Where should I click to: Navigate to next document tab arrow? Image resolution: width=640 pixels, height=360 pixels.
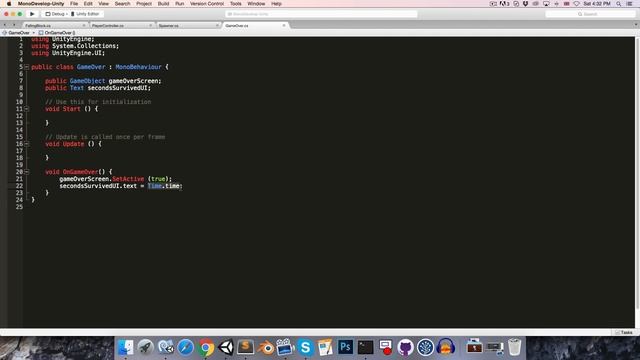click(x=13, y=25)
